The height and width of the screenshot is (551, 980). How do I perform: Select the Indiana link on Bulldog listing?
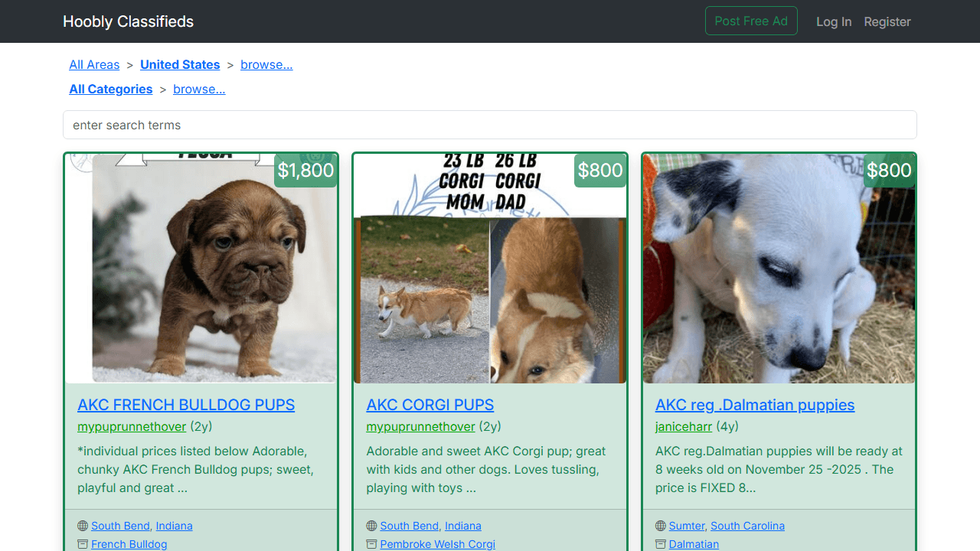(175, 526)
